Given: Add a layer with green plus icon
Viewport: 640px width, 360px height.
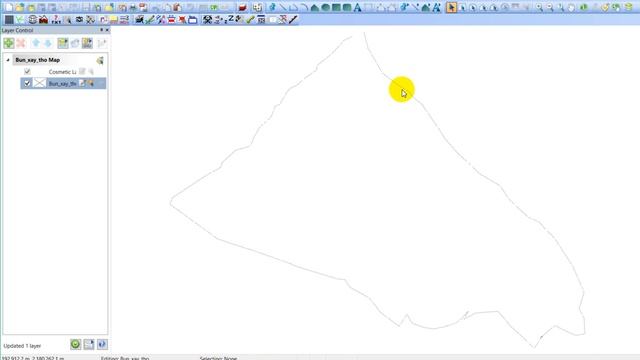Looking at the screenshot, I should coord(9,43).
